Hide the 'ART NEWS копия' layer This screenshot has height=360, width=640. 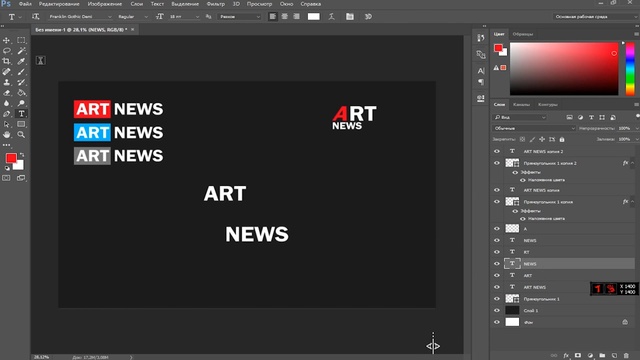(497, 190)
